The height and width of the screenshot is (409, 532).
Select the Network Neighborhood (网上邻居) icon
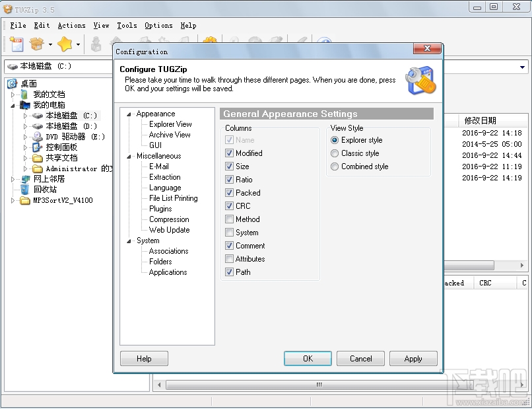point(25,179)
